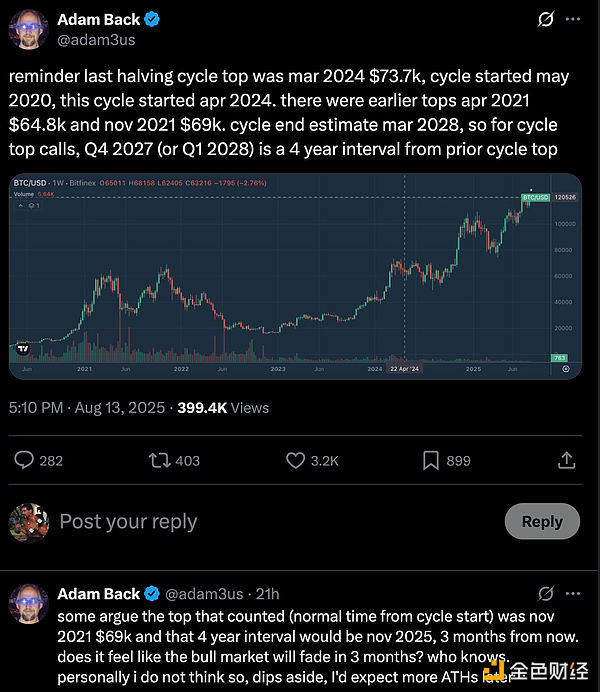This screenshot has height=692, width=600.
Task: Click the 399.4K Views count
Action: point(223,408)
